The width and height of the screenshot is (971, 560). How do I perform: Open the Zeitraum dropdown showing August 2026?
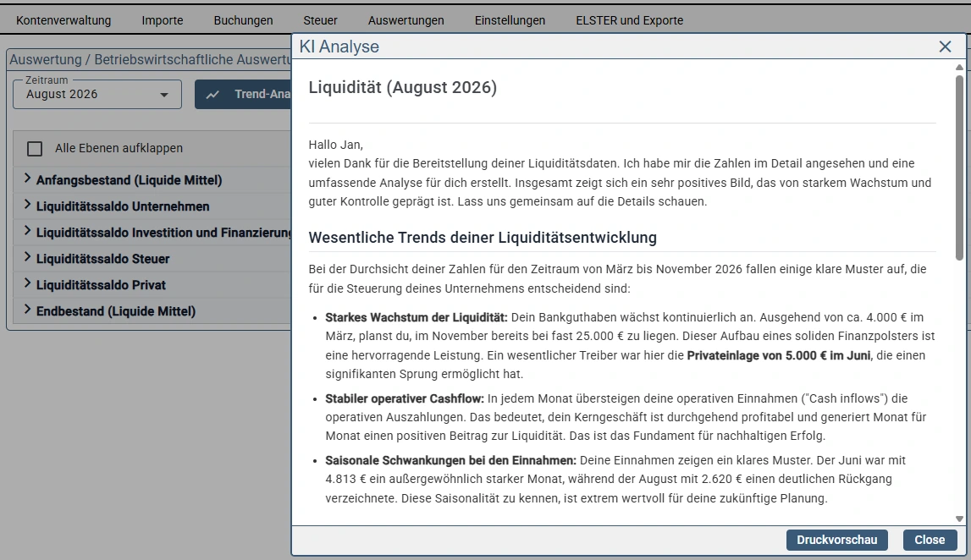(x=97, y=95)
